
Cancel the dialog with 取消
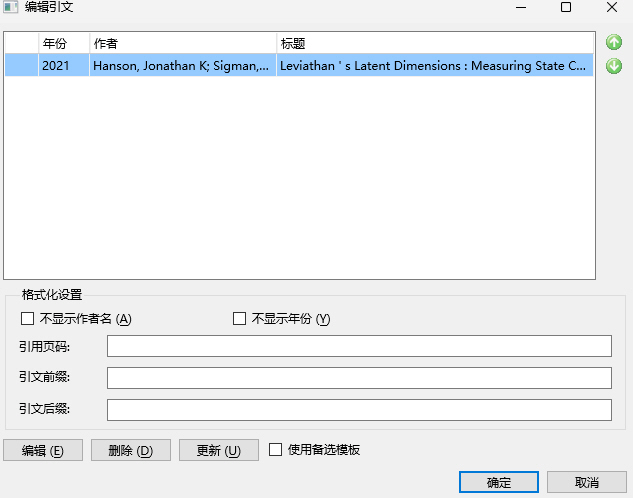pyautogui.click(x=587, y=482)
